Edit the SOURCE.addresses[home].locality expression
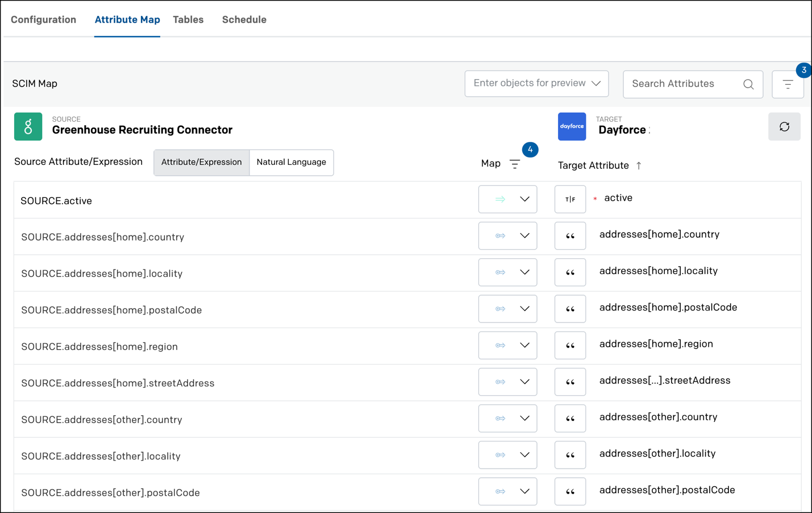The width and height of the screenshot is (812, 513). [102, 274]
